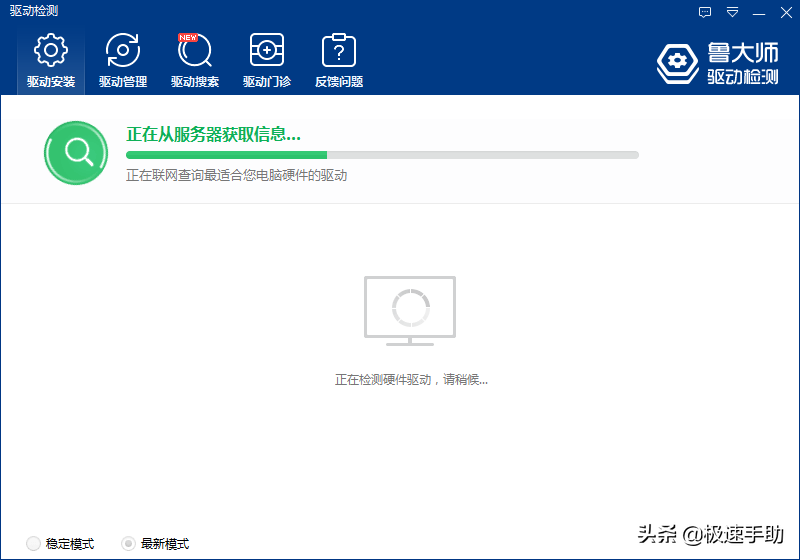Expand the title bar triangle dropdown menu

click(x=733, y=12)
